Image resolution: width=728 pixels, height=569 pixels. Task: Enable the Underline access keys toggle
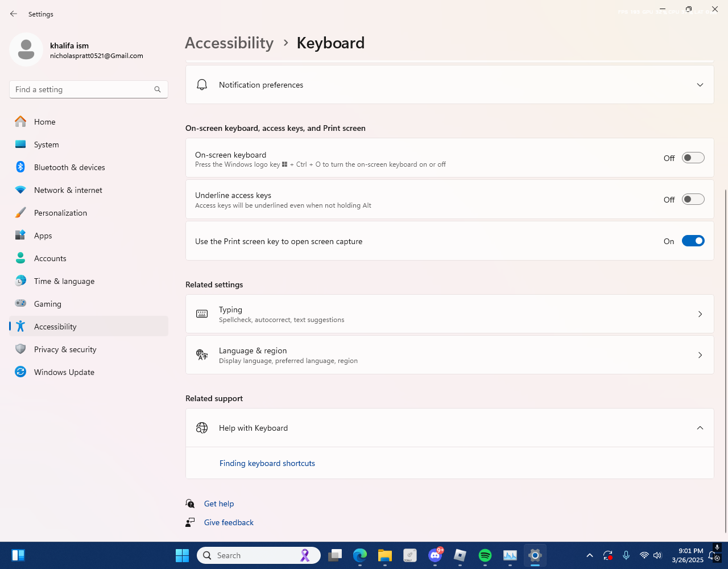click(x=693, y=199)
